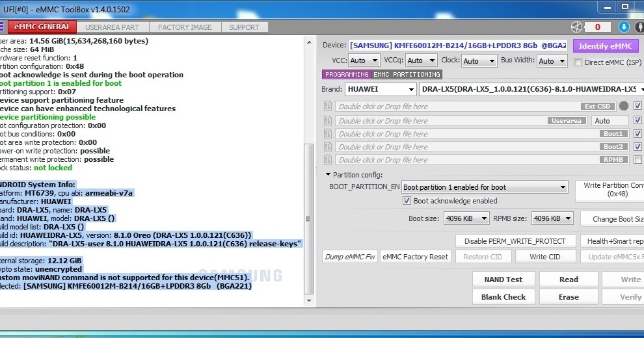Click the binary file icon for Ext CSD row

(x=327, y=106)
